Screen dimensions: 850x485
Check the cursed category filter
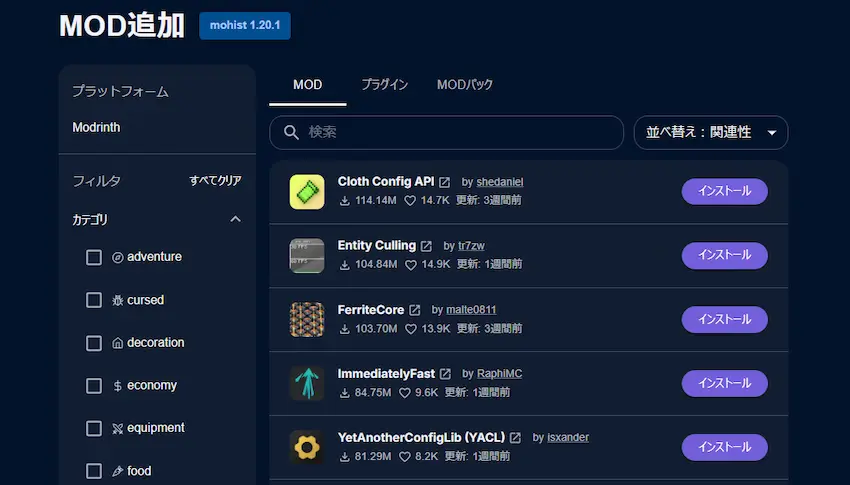pyautogui.click(x=94, y=300)
